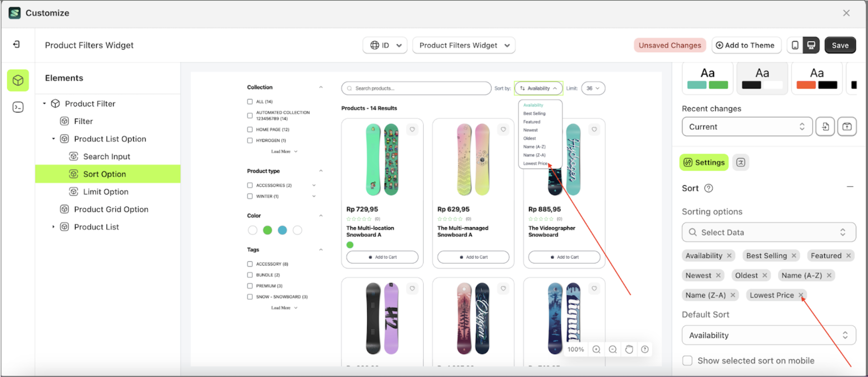Switch to desktop preview icon

pyautogui.click(x=811, y=45)
